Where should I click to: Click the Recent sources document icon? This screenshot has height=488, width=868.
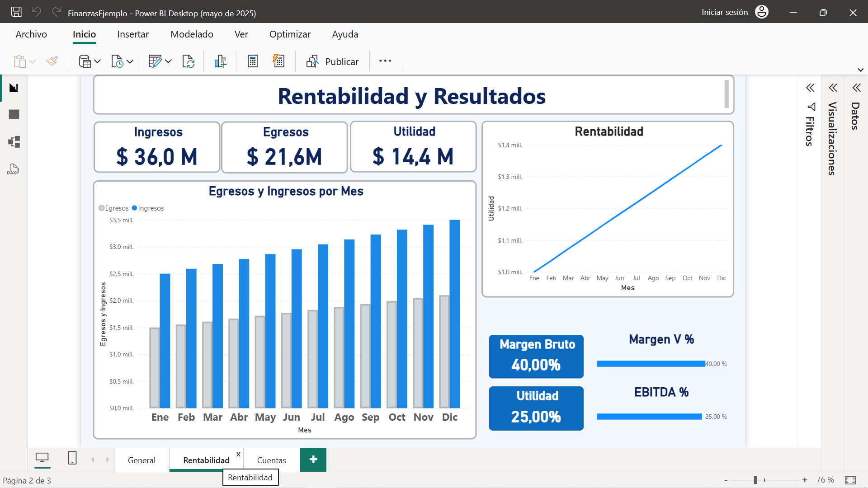(117, 61)
